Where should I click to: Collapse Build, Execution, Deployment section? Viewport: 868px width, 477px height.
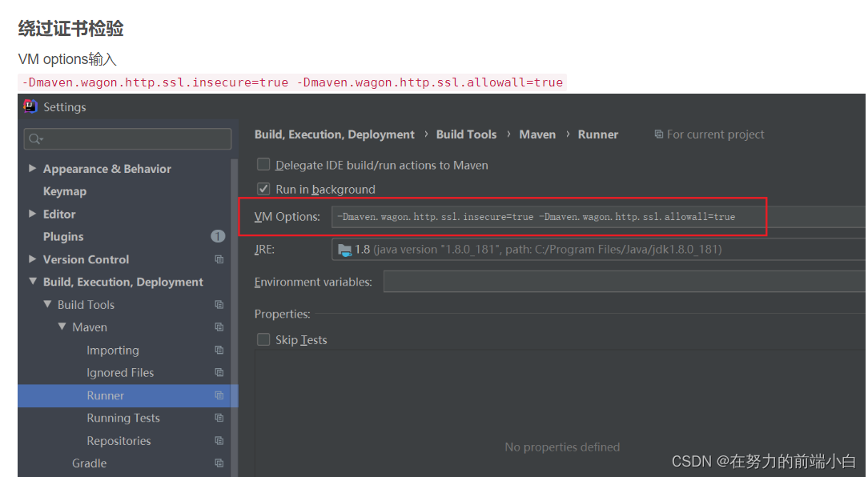[x=33, y=282]
